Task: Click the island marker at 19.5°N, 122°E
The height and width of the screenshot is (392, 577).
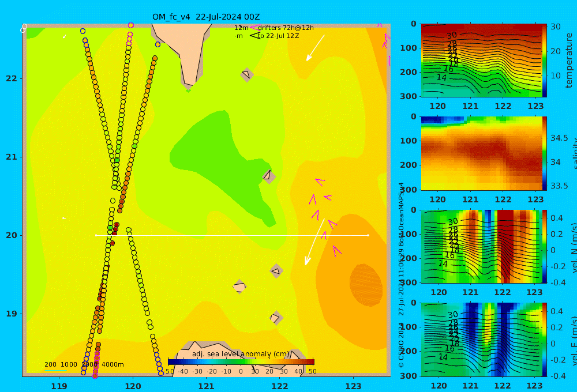Action: 276,272
